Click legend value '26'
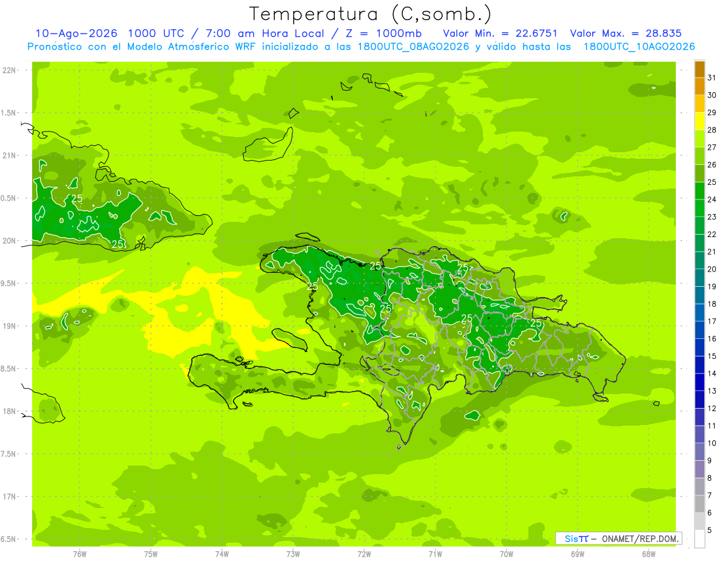728x562 pixels. [712, 165]
